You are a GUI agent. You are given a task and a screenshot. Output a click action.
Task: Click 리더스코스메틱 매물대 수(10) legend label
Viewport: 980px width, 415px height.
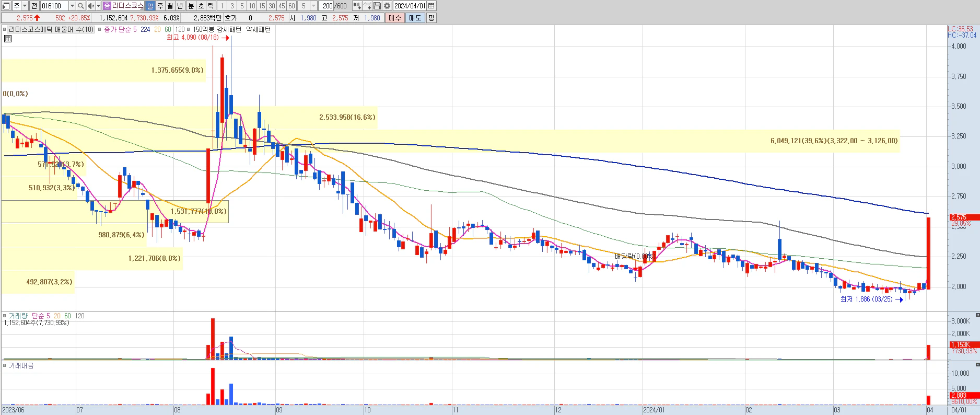pos(51,30)
